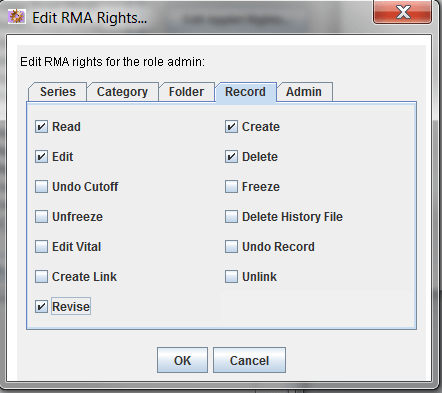Enable the Undo Record checkbox
The width and height of the screenshot is (442, 393).
click(231, 247)
